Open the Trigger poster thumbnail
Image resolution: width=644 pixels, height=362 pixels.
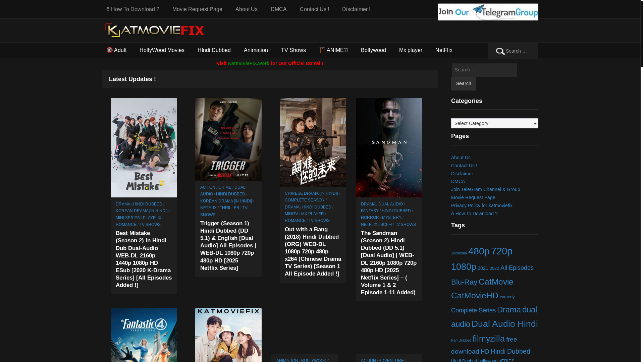point(228,139)
